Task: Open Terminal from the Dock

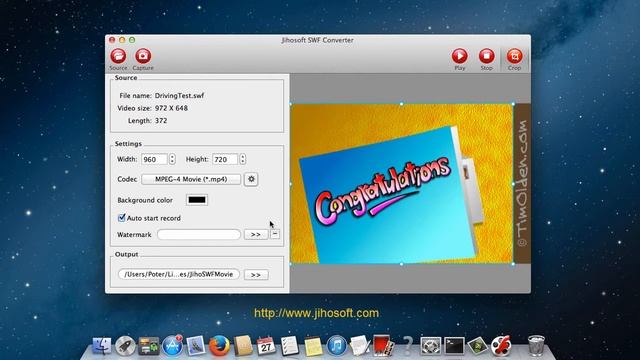Action: pyautogui.click(x=454, y=346)
